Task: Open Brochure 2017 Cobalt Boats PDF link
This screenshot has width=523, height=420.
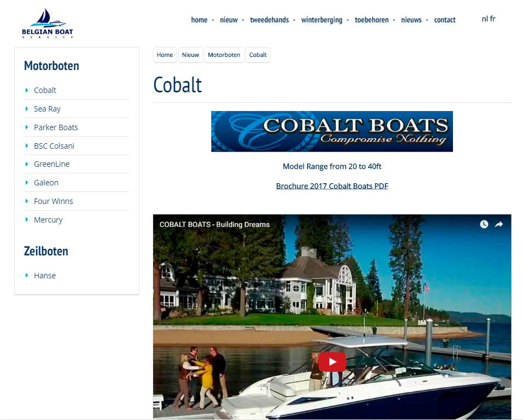Action: [x=332, y=186]
